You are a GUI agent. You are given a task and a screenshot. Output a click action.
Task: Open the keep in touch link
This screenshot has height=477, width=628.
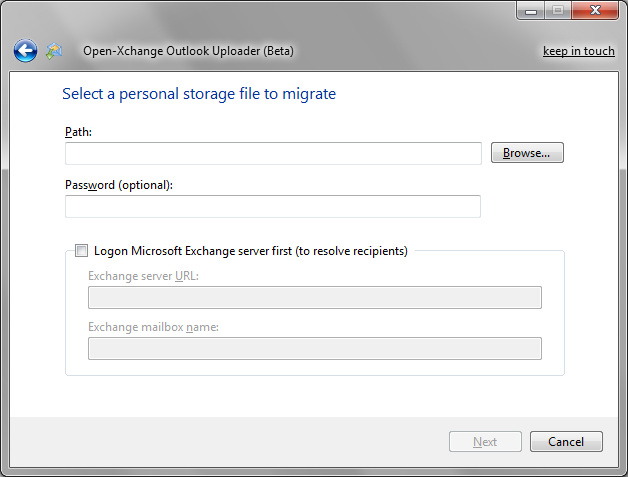pos(579,51)
